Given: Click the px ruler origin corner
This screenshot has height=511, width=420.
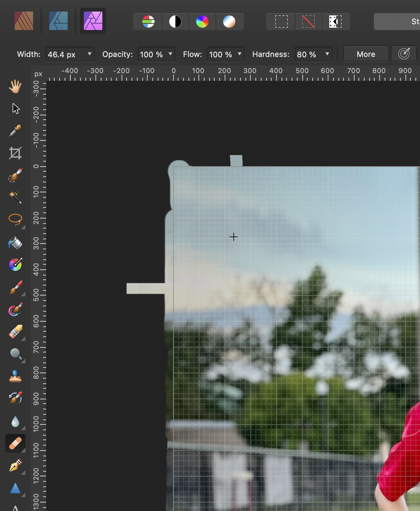Looking at the screenshot, I should tap(38, 74).
